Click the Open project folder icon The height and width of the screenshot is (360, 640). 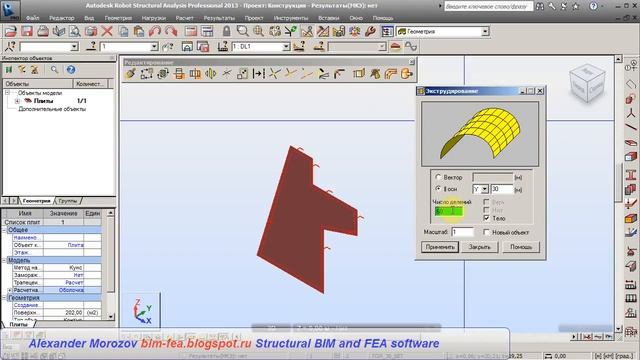(x=10, y=31)
